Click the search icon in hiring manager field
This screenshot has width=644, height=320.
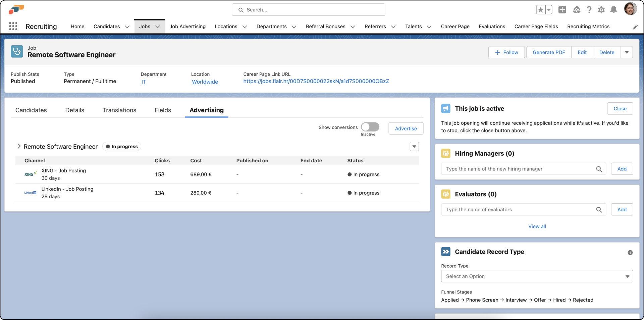pyautogui.click(x=599, y=169)
